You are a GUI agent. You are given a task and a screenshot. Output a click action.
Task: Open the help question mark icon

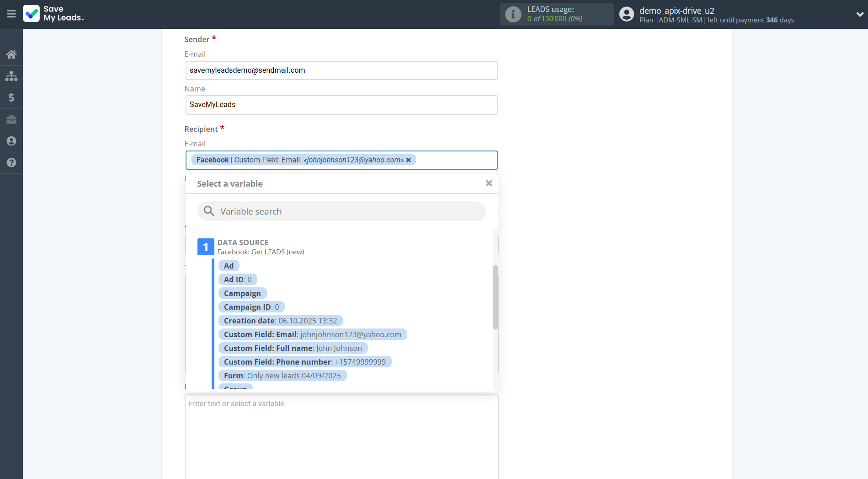click(x=11, y=162)
